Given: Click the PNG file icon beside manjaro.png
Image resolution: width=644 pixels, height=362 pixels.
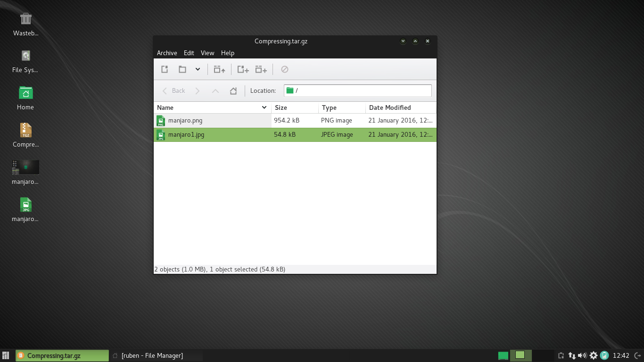Looking at the screenshot, I should point(161,121).
